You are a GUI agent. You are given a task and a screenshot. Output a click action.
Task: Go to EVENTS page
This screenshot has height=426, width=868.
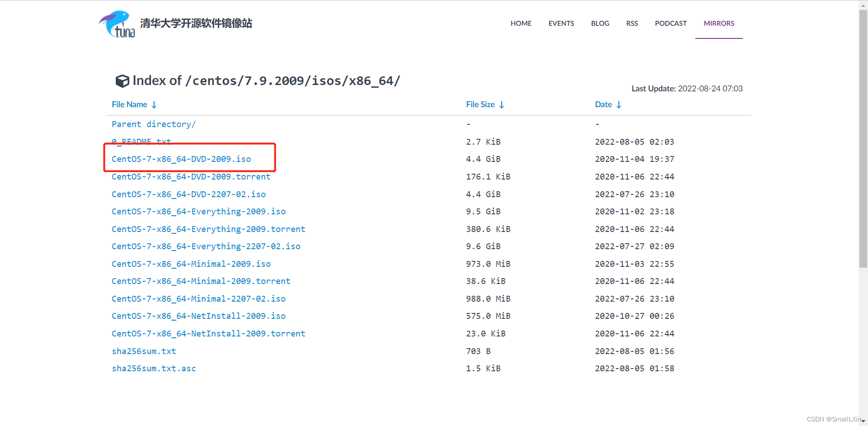point(561,24)
